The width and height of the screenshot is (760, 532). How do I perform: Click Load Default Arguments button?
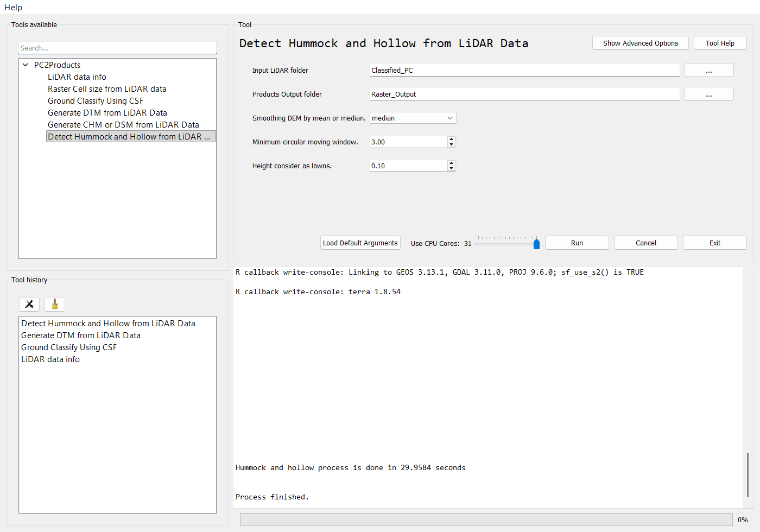[360, 243]
